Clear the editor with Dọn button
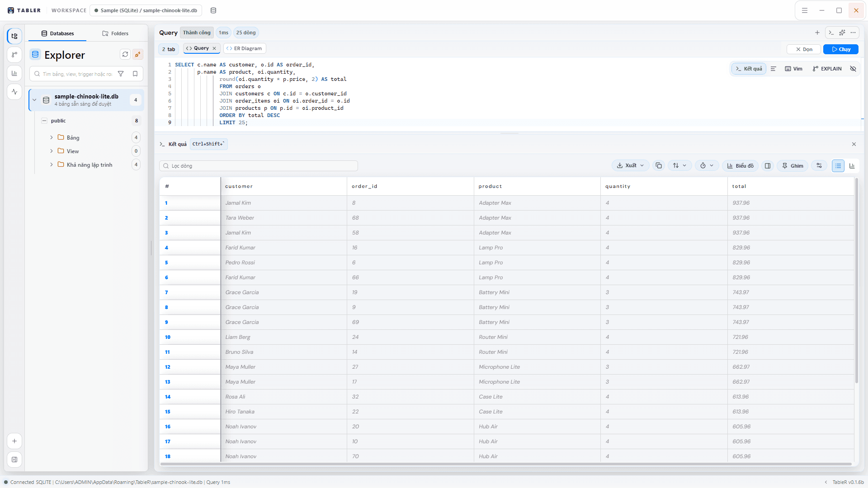868x488 pixels. pos(804,49)
